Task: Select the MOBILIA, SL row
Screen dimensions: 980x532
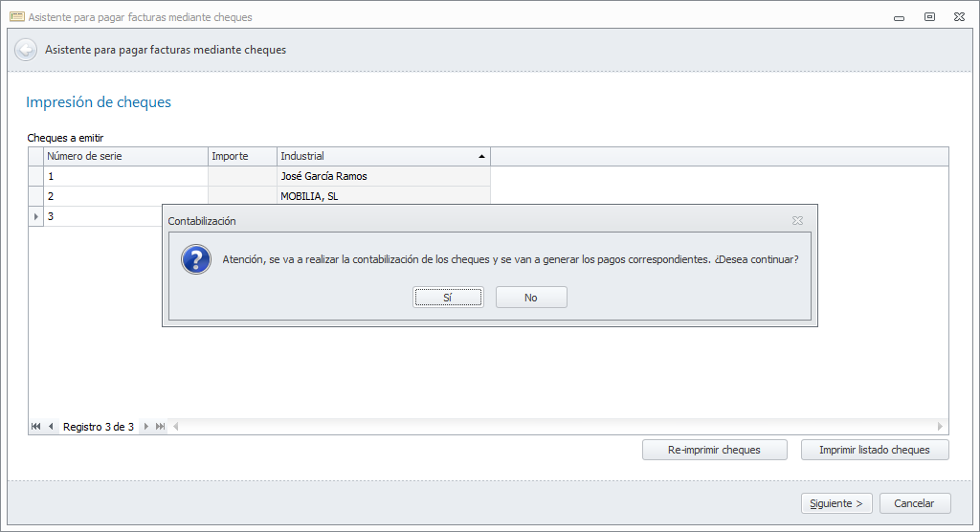Action: click(259, 196)
